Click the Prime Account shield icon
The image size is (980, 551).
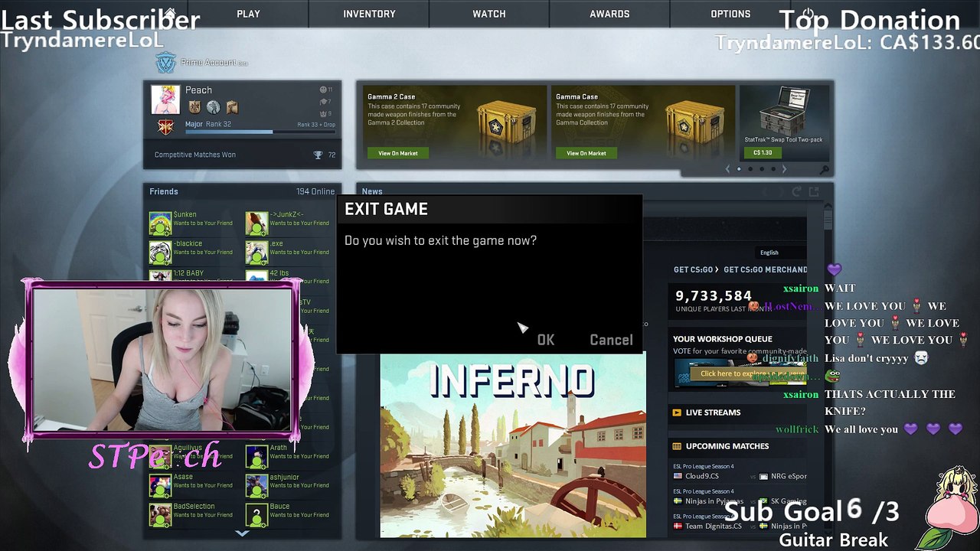[x=166, y=62]
